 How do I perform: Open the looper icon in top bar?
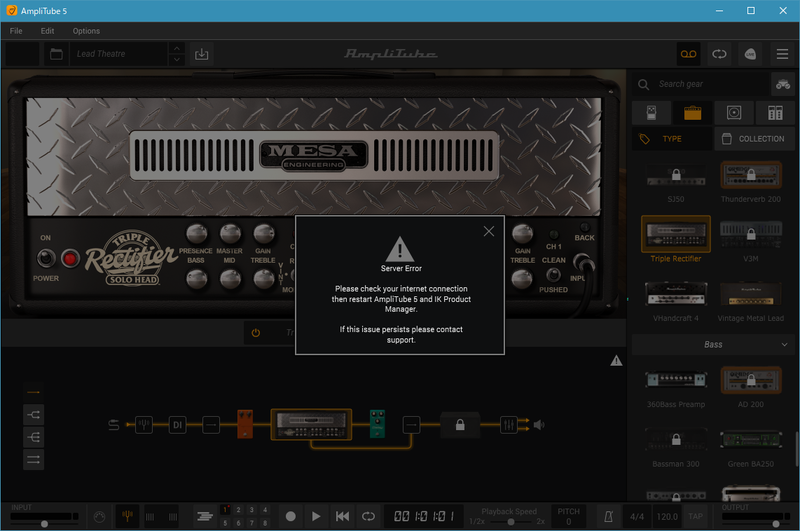point(719,54)
